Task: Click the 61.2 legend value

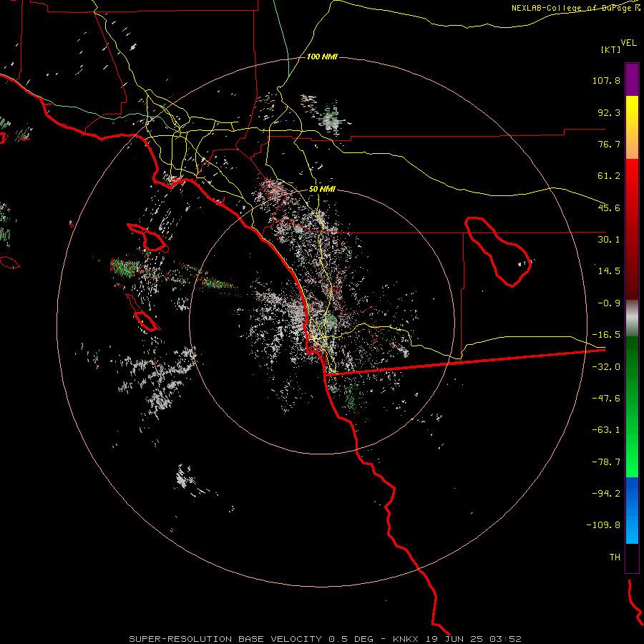Action: point(609,176)
